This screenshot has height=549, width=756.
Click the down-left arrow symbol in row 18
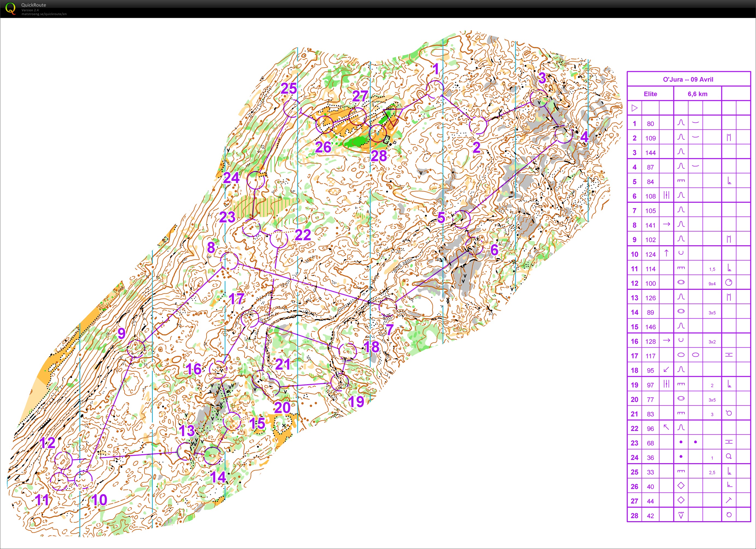tap(666, 369)
